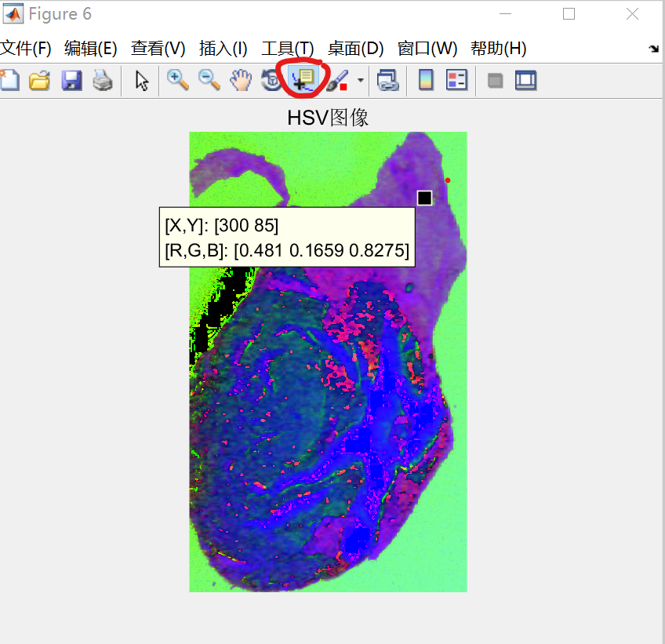This screenshot has width=665, height=644.
Task: Show Plot Tools and dock figure
Action: click(x=525, y=79)
